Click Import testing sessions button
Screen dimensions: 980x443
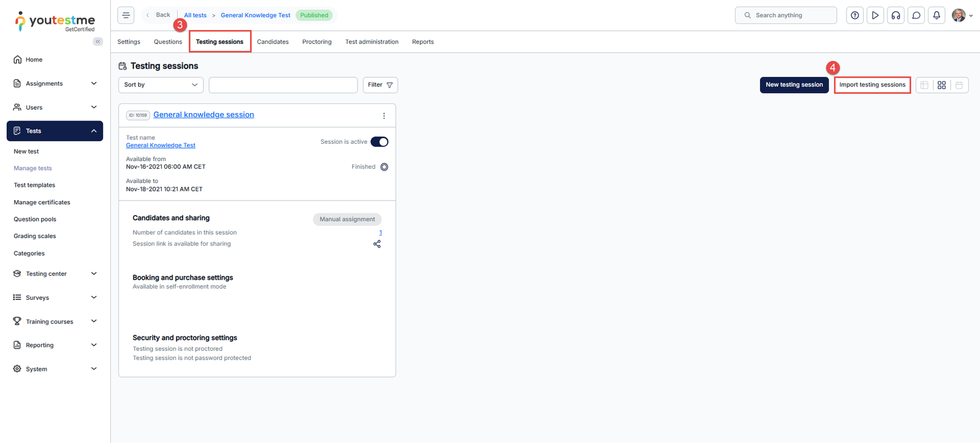point(872,85)
